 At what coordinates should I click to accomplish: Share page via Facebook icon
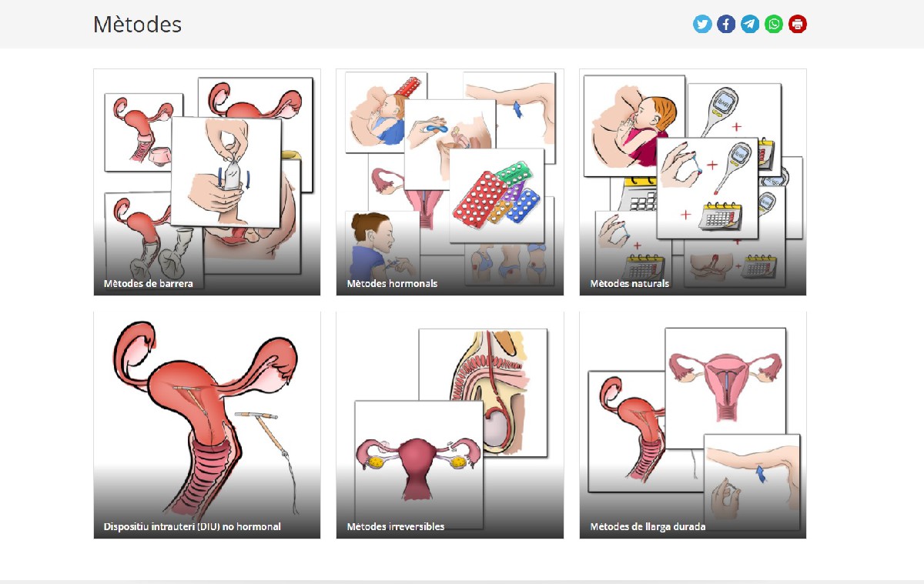coord(726,24)
